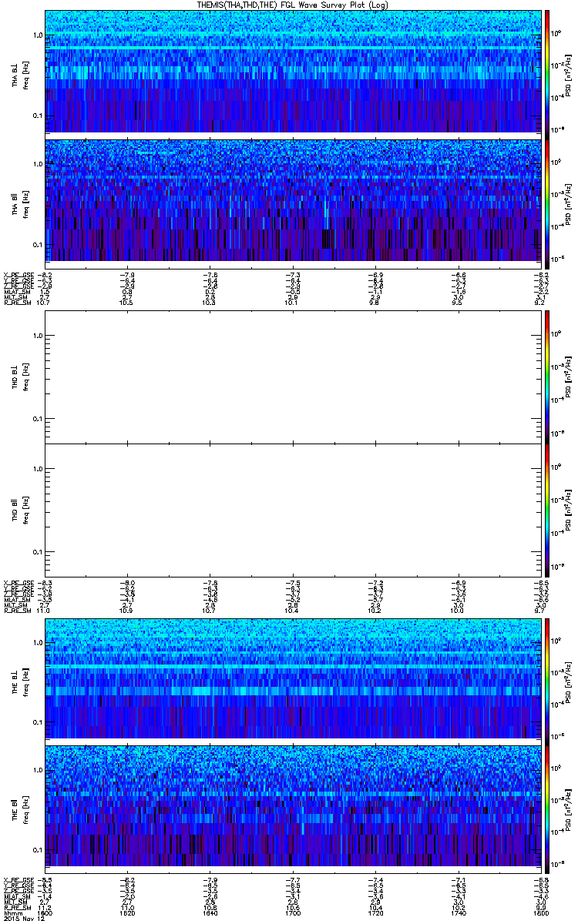Click the '0.1' frequency tick on the THD B∥ axis
Screen dimensions: 578x924
[38, 553]
